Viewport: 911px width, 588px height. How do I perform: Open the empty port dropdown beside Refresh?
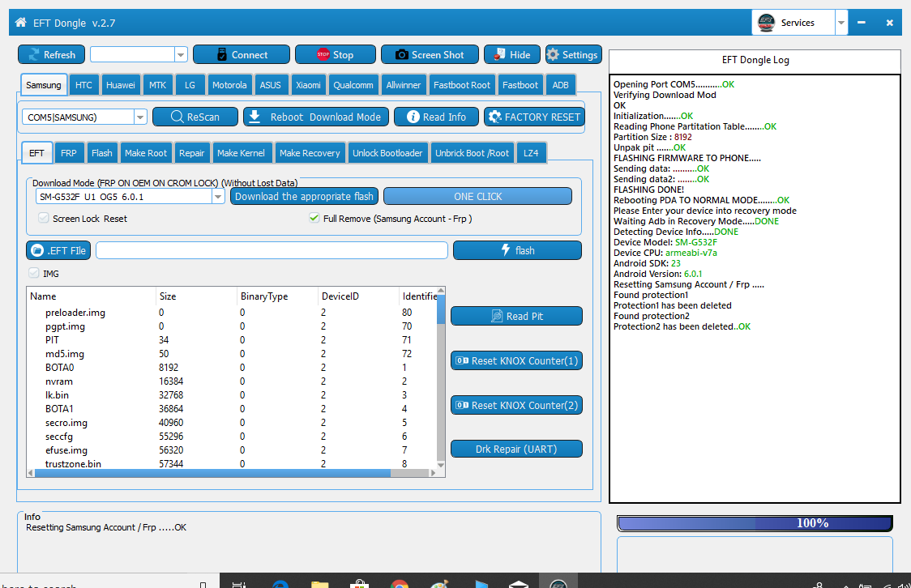point(181,54)
